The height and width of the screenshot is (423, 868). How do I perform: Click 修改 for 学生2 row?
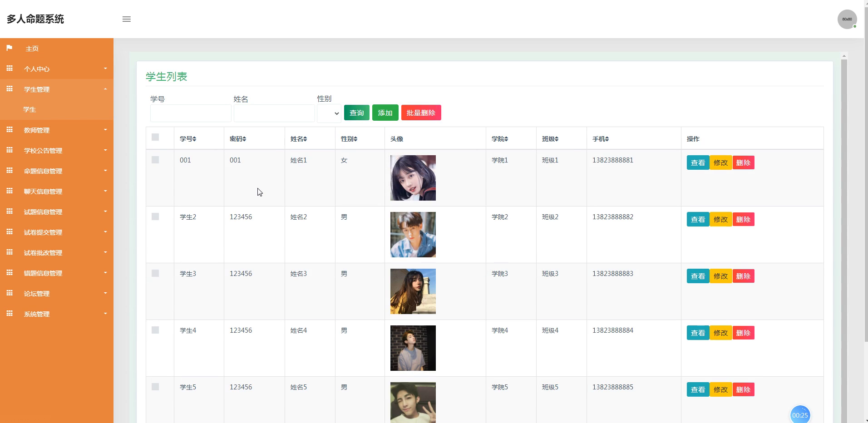(720, 219)
